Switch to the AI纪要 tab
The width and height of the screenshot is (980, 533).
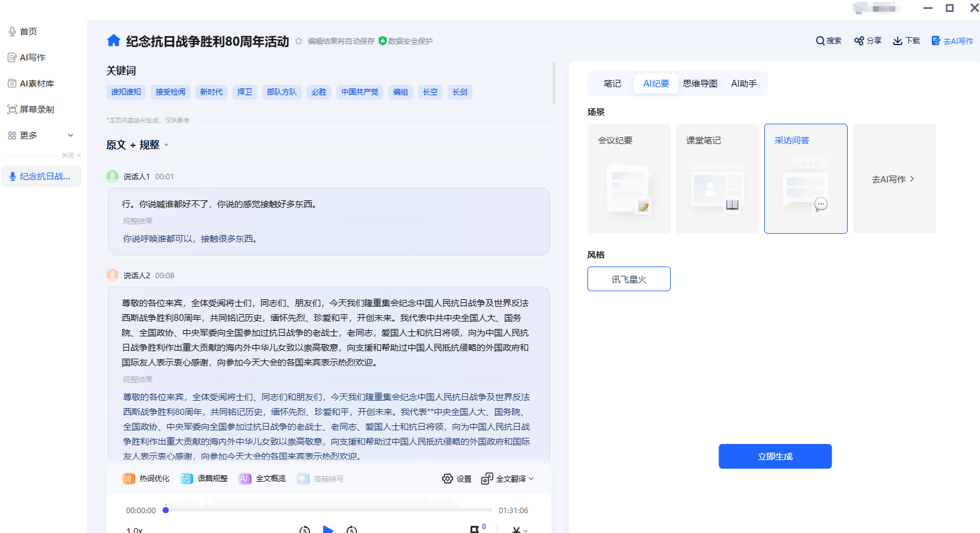[x=656, y=83]
